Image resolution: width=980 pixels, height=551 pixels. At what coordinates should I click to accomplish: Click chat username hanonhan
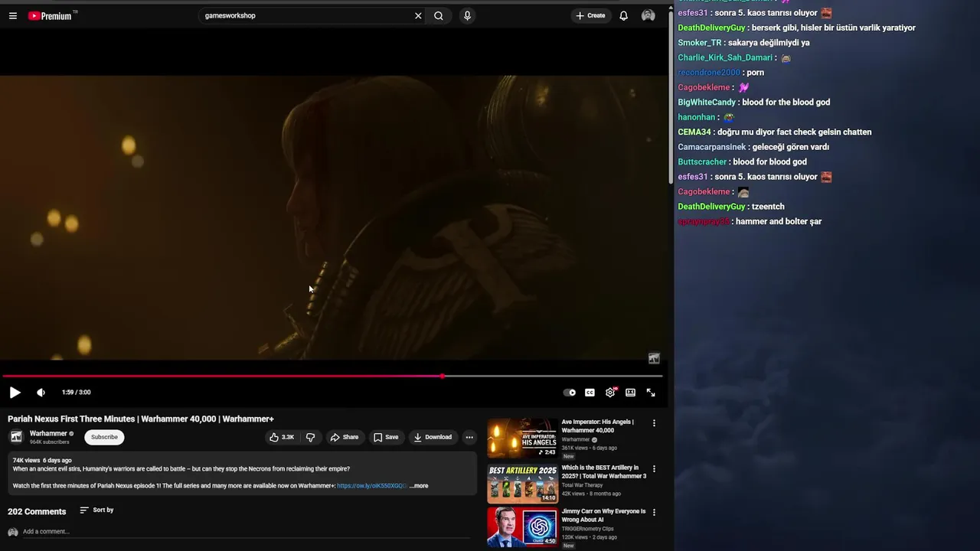tap(697, 117)
